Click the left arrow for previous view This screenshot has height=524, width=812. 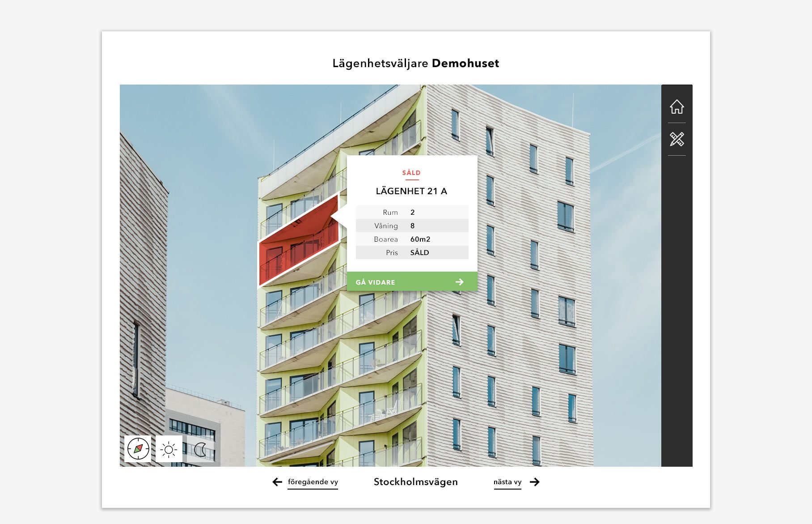[277, 482]
